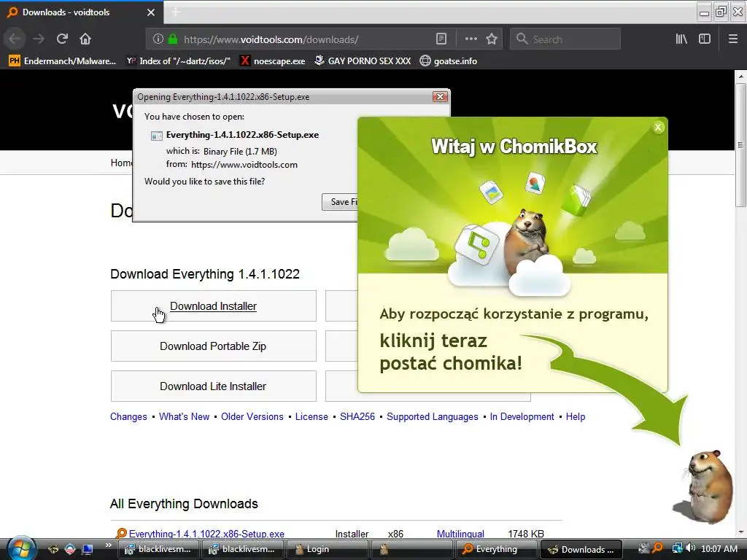This screenshot has width=747, height=560.
Task: Open the goatse.info bookmark
Action: (449, 61)
